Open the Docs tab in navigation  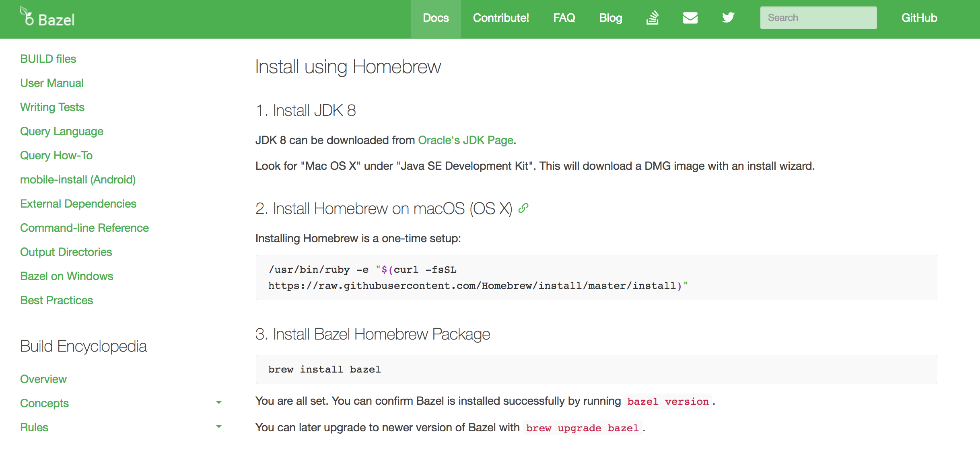click(x=436, y=18)
